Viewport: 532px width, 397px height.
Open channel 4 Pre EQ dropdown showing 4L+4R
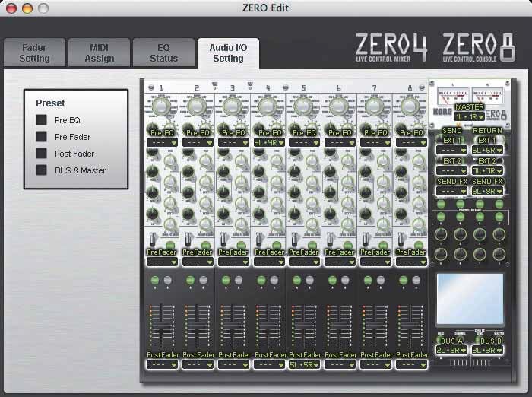(269, 143)
